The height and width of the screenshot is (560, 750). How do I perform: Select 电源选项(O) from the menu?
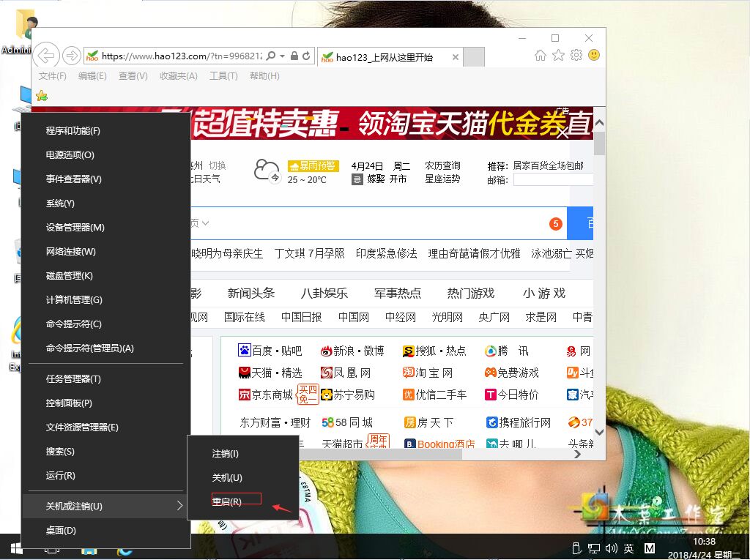point(105,155)
